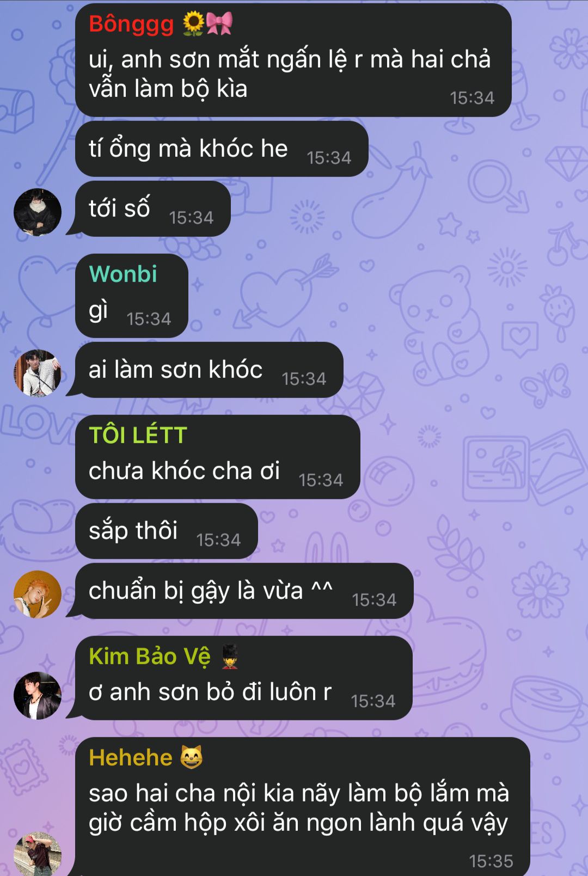Select Wonbi's 'gì' message bubble
The height and width of the screenshot is (876, 588).
coord(131,296)
